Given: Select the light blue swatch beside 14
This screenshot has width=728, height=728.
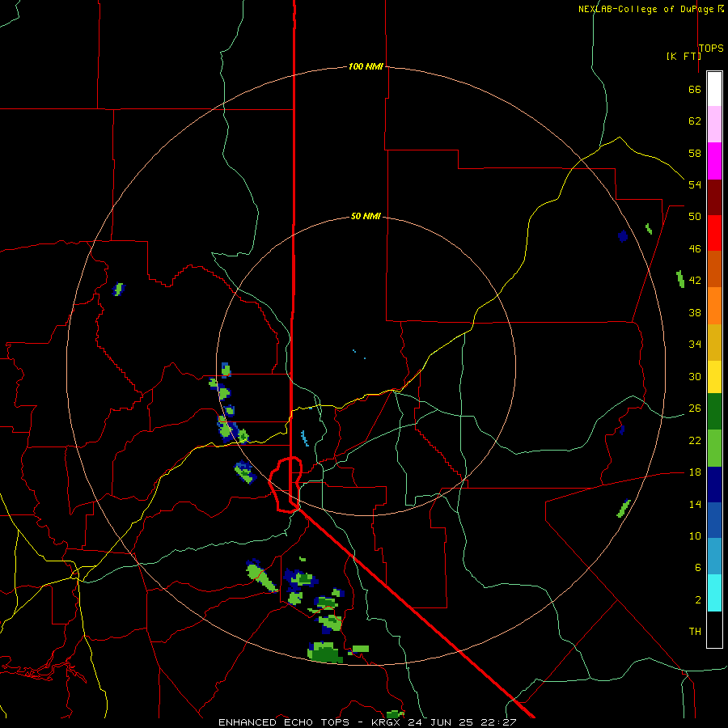Looking at the screenshot, I should click(714, 557).
